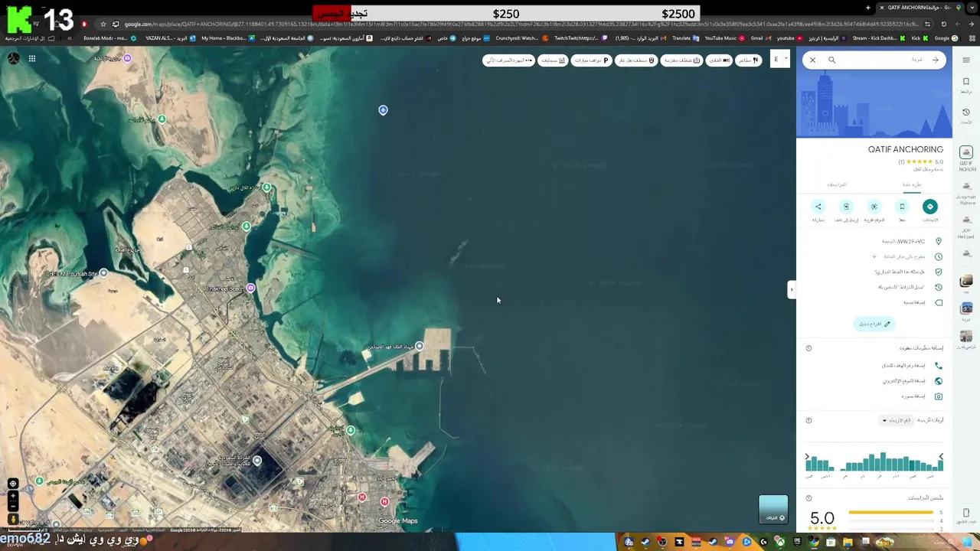Open the Google apps grid icon
The height and width of the screenshot is (551, 980).
32,58
